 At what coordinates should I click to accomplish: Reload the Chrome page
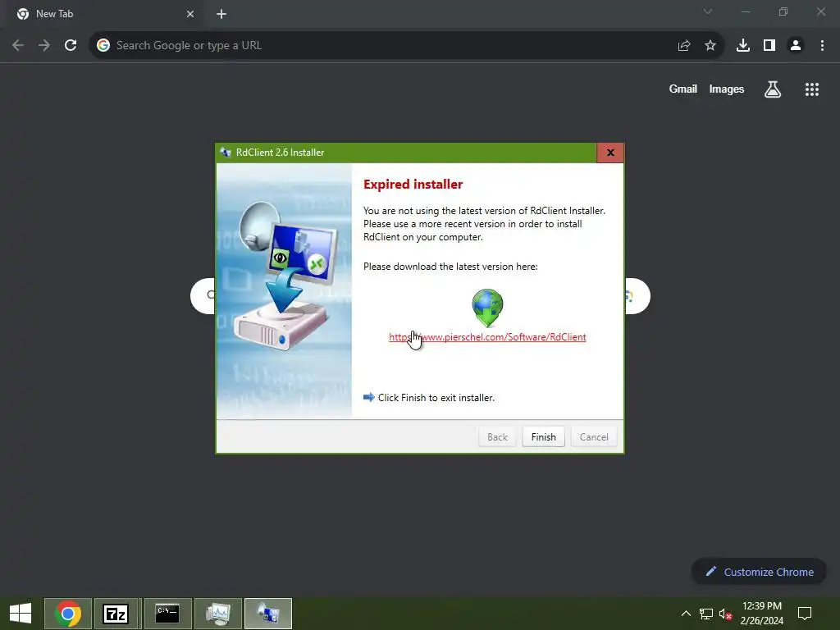[x=71, y=46]
